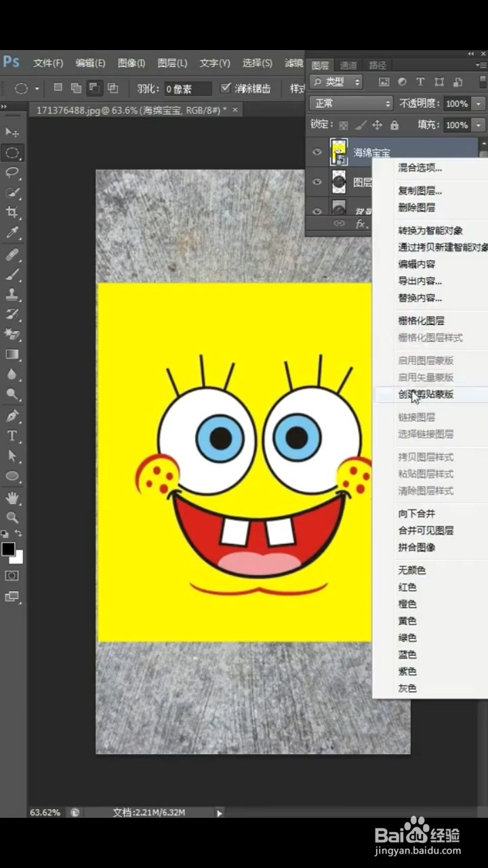Select the Eyedropper tool

pos(12,233)
